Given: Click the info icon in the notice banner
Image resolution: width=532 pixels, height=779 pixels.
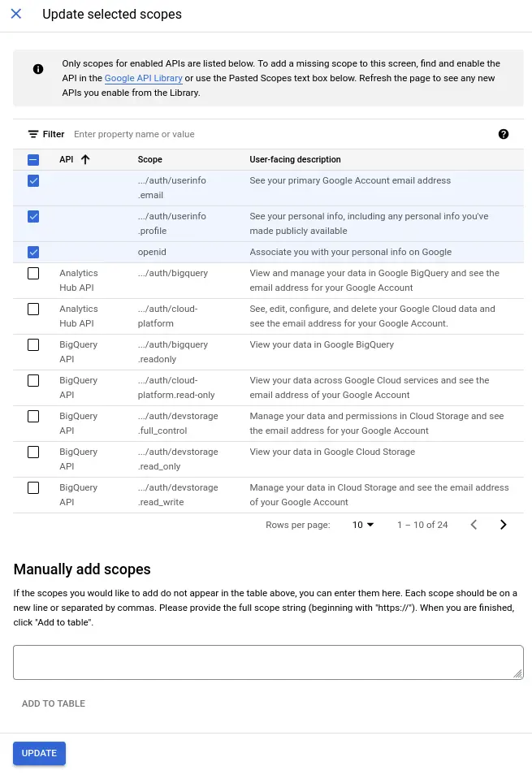Looking at the screenshot, I should click(x=37, y=69).
